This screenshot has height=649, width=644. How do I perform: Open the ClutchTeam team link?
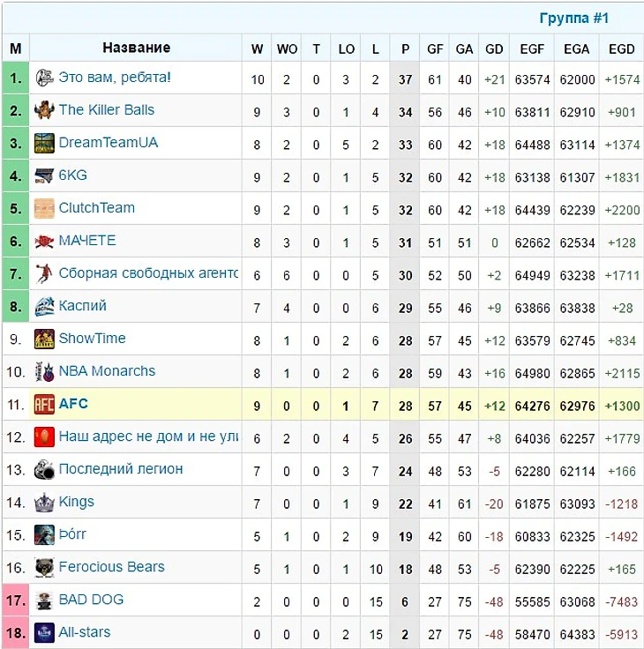click(96, 208)
